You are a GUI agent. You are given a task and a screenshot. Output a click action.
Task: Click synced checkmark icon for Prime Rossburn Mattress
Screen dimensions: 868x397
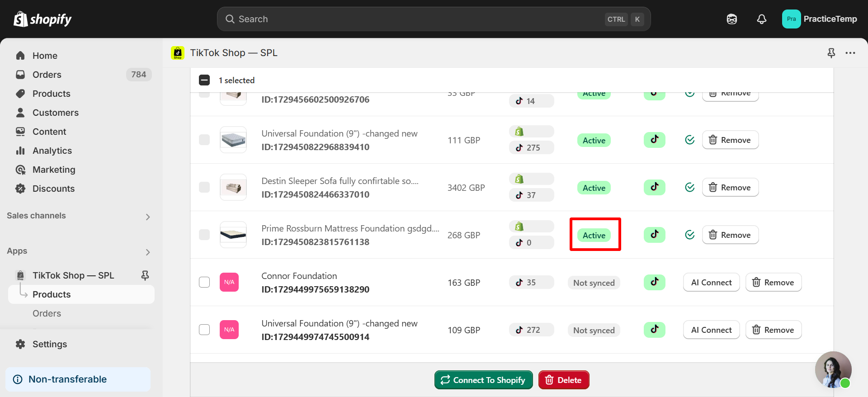689,235
